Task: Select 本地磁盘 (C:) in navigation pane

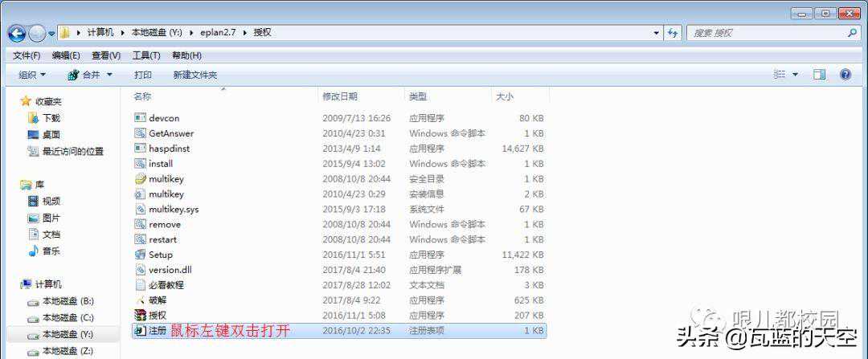Action: point(68,318)
